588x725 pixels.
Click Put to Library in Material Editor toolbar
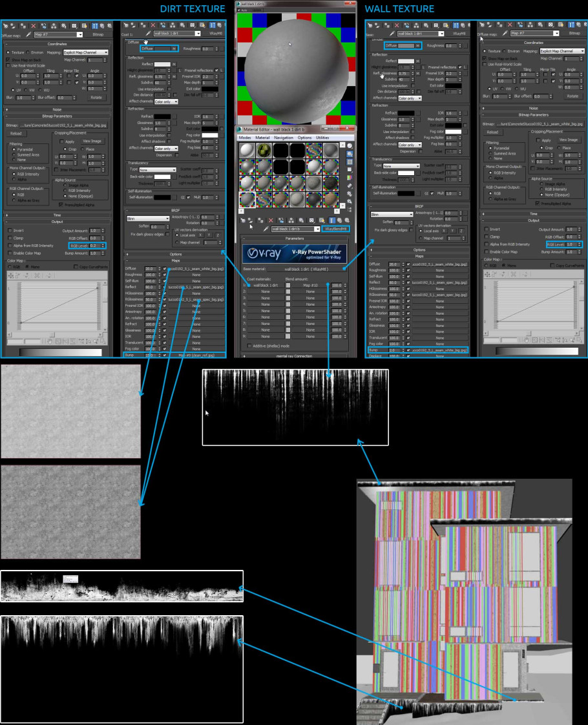[301, 220]
